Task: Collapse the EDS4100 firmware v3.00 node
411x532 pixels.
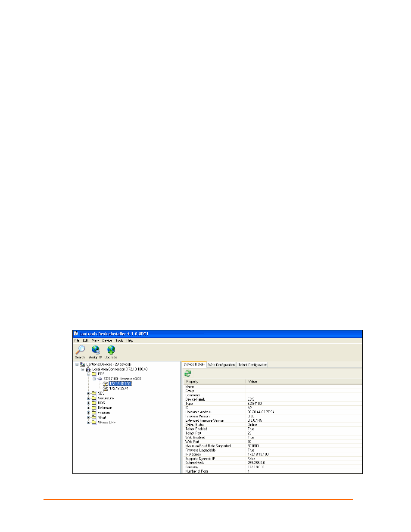Action: point(94,379)
